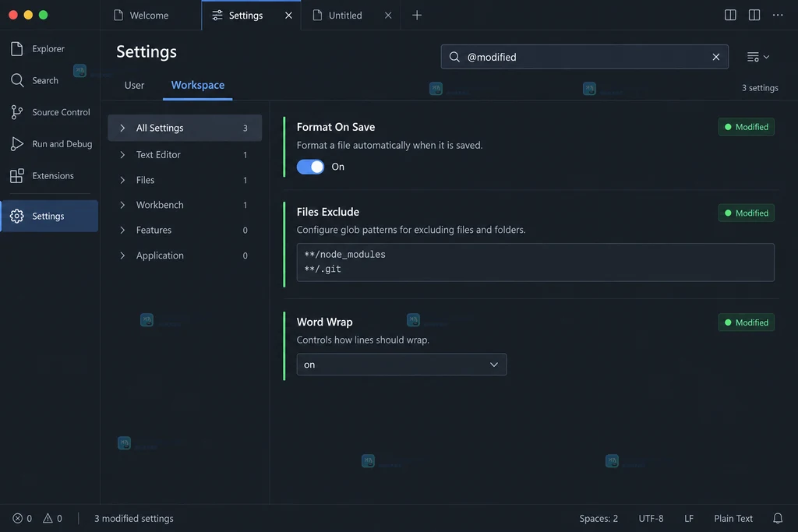The image size is (798, 532).
Task: Open the Word Wrap dropdown
Action: pyautogui.click(x=401, y=365)
